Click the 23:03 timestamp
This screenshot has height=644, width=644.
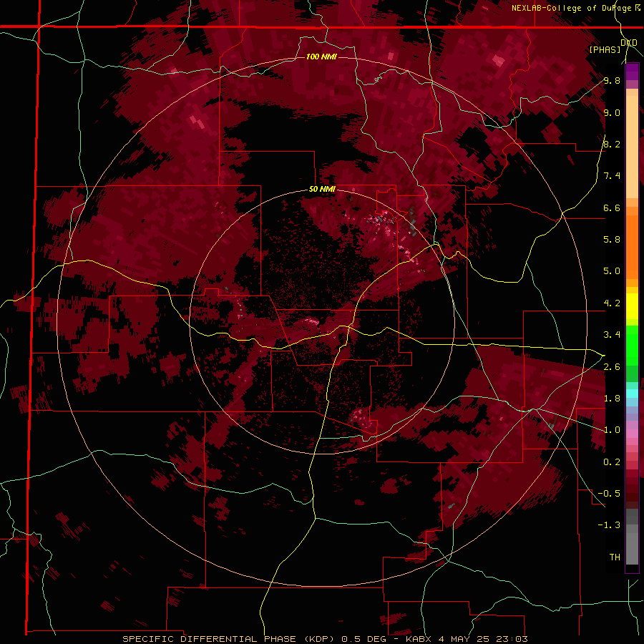[x=513, y=639]
